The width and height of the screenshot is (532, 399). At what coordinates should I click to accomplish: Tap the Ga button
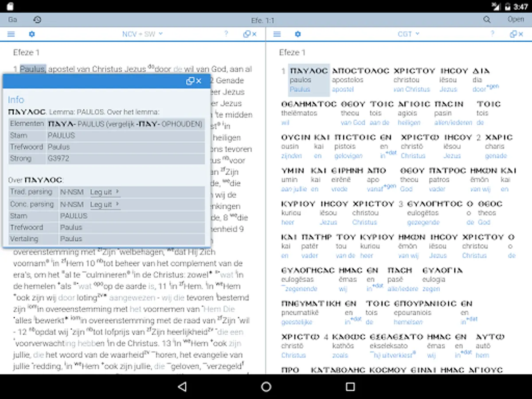pyautogui.click(x=12, y=20)
